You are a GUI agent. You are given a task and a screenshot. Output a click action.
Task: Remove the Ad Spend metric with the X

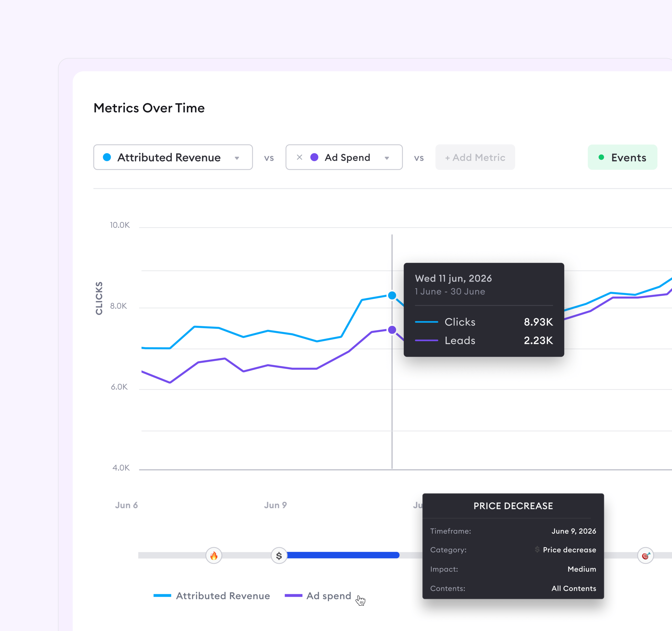click(300, 157)
